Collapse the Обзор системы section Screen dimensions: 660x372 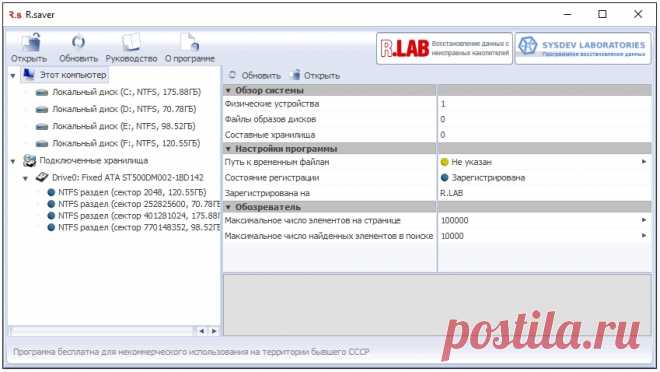tap(228, 90)
